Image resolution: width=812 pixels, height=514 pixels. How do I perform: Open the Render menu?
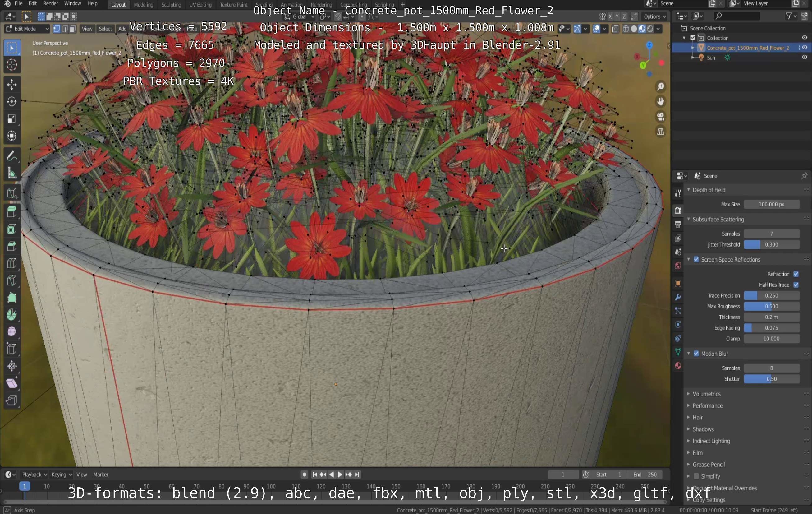(50, 4)
